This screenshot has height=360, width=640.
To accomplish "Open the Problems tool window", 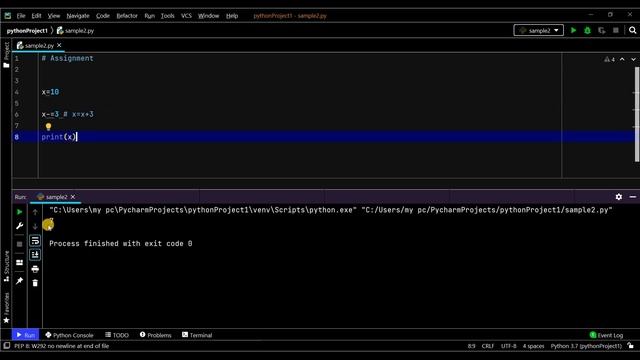I will pos(156,335).
